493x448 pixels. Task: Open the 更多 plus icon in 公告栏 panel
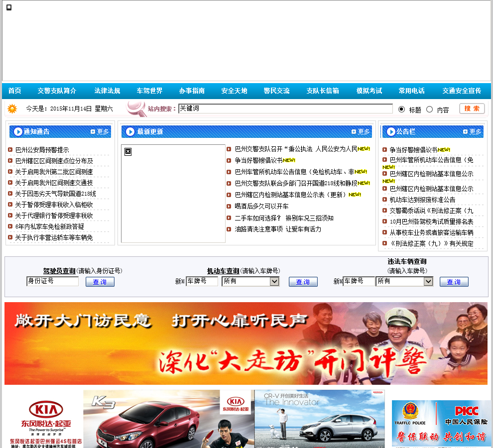466,132
